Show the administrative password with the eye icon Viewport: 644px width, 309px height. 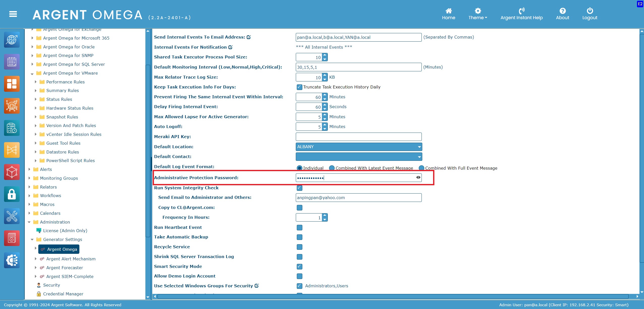(x=418, y=177)
